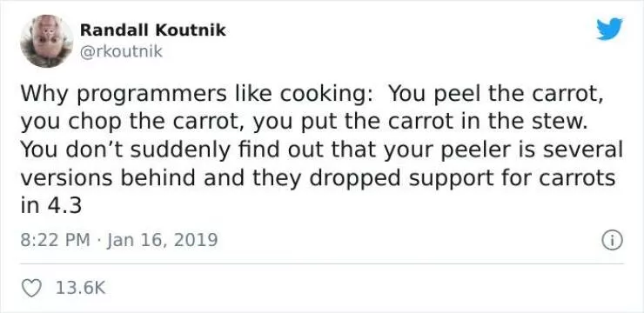The height and width of the screenshot is (313, 644).
Task: Click the words 'dropped support for carrots'
Action: 462,178
